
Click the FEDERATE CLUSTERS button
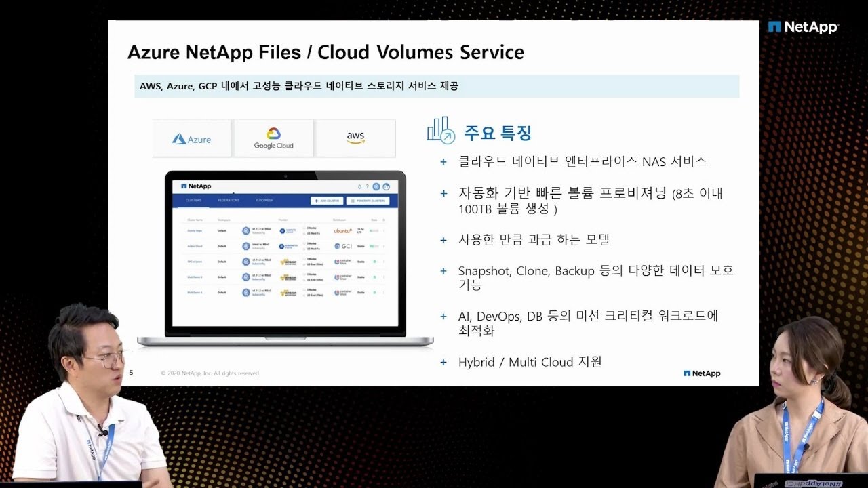tap(368, 201)
